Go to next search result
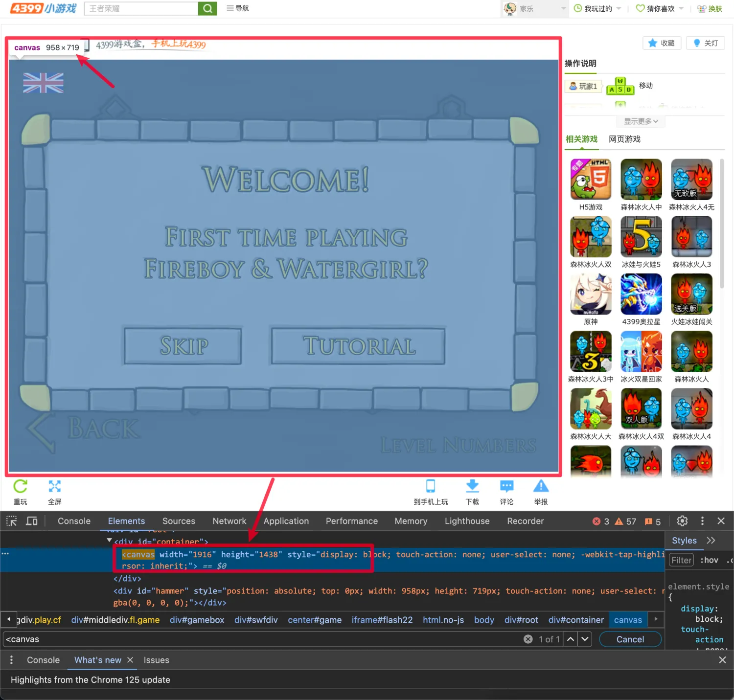This screenshot has width=734, height=700. 585,639
